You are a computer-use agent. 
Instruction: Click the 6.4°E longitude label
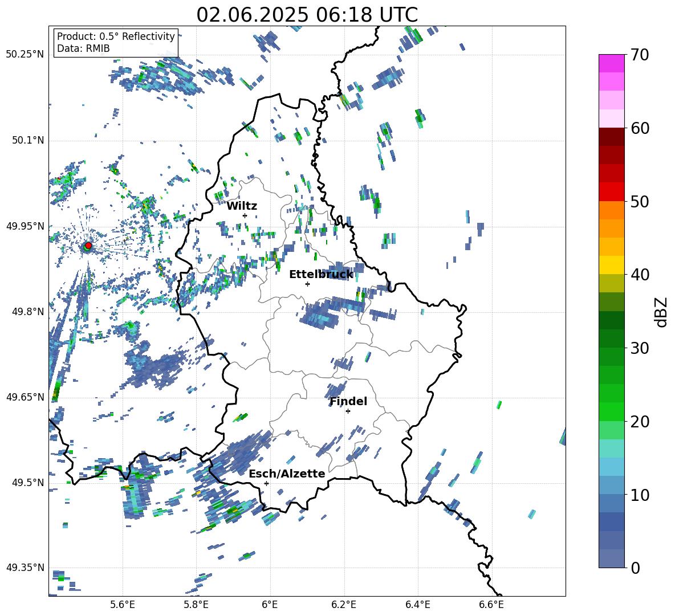pyautogui.click(x=417, y=605)
